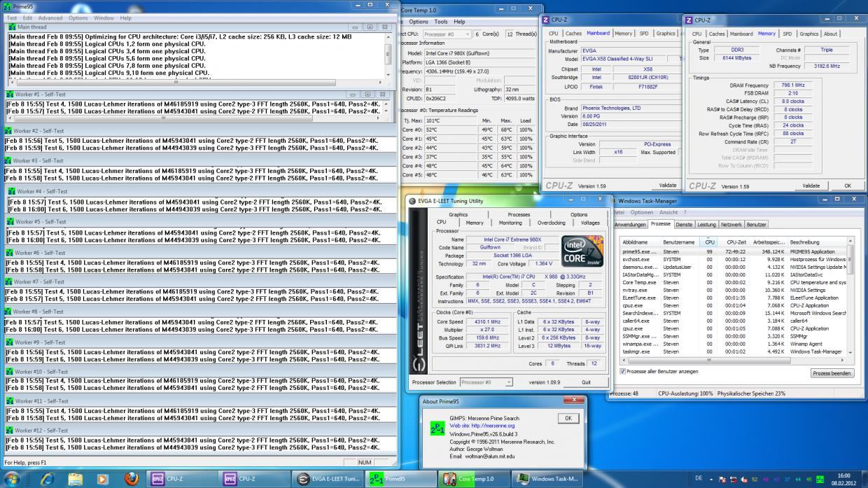Switch to Anwendungen tab in Task-Manager

click(630, 225)
